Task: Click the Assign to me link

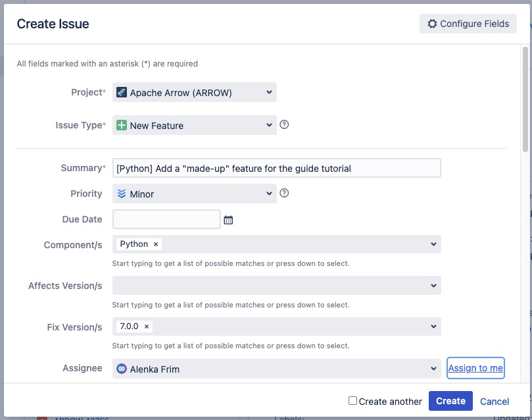Action: [x=475, y=368]
